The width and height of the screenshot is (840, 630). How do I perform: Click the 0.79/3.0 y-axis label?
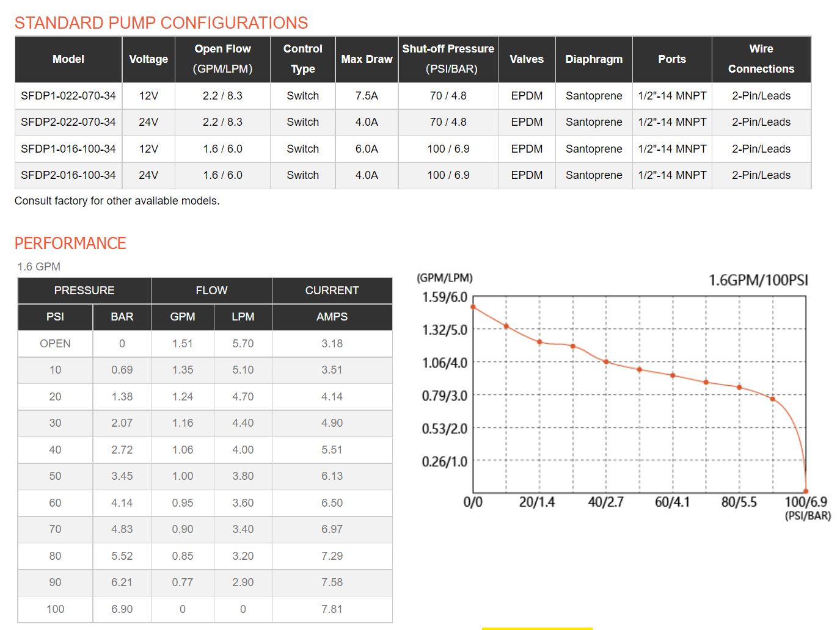[445, 396]
